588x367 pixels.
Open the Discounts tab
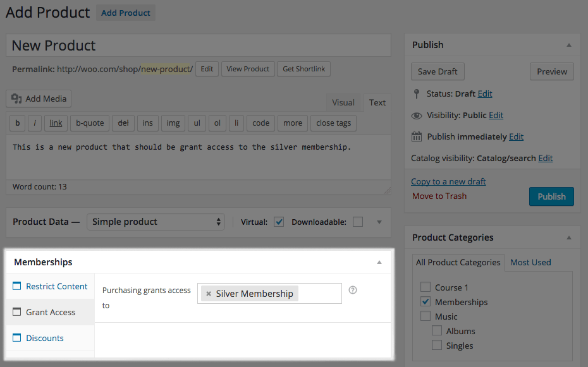[x=44, y=338]
